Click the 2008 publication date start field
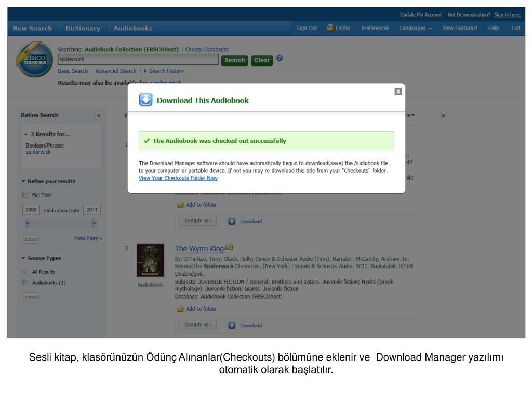This screenshot has height=399, width=532. 31,210
